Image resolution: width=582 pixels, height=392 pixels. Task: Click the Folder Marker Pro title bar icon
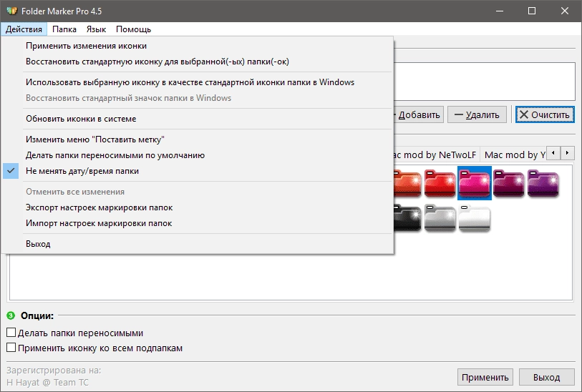12,11
